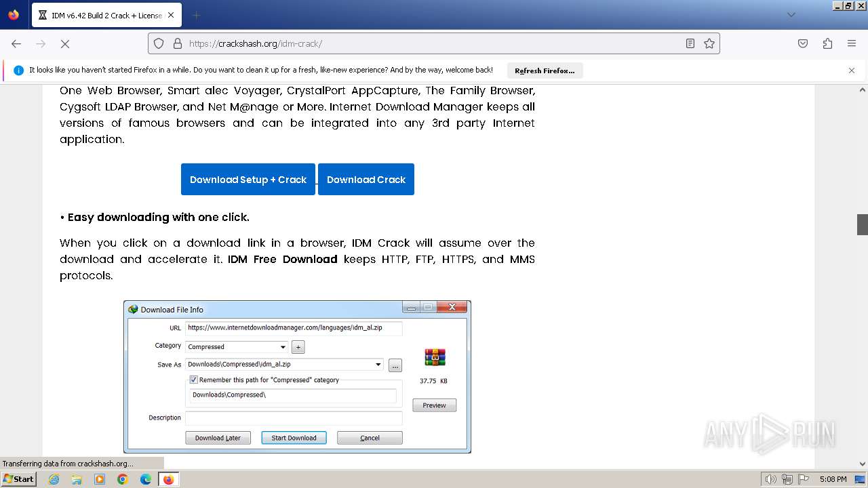Open the Firefox application menu
Viewport: 868px width, 488px height.
(x=852, y=43)
